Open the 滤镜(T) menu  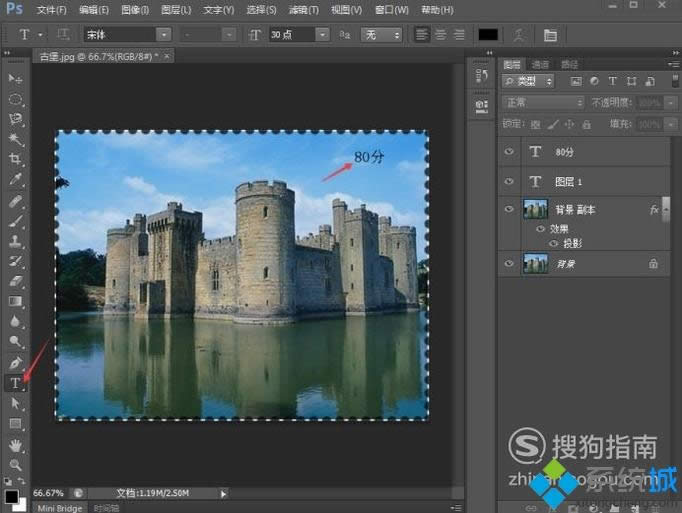coord(304,10)
